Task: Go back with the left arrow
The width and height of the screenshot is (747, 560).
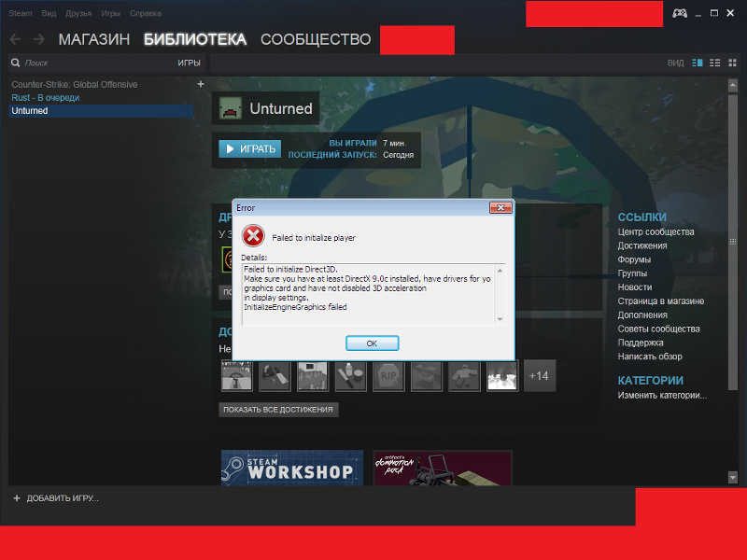Action: (x=15, y=39)
